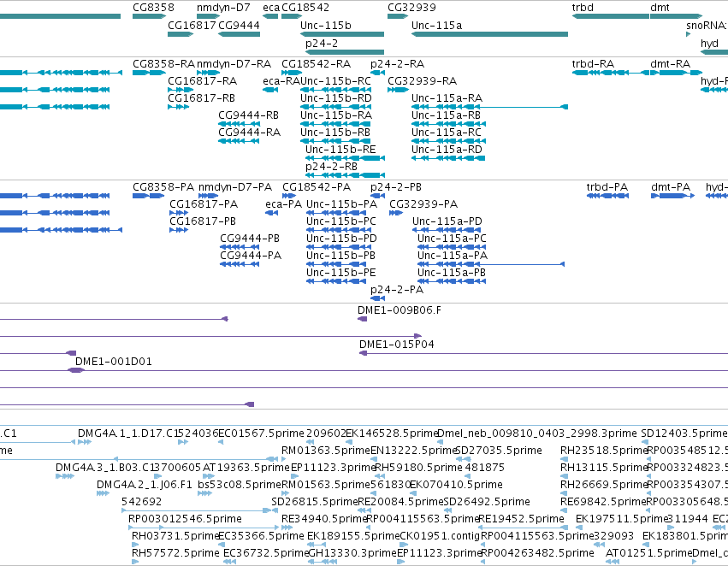The width and height of the screenshot is (728, 566).
Task: Select protein p24-2-PA
Action: click(378, 298)
